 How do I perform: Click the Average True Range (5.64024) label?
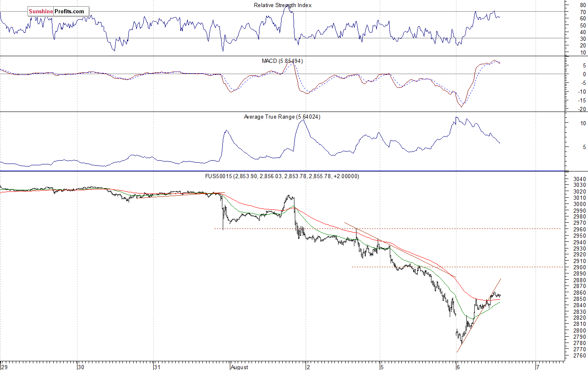coord(282,117)
